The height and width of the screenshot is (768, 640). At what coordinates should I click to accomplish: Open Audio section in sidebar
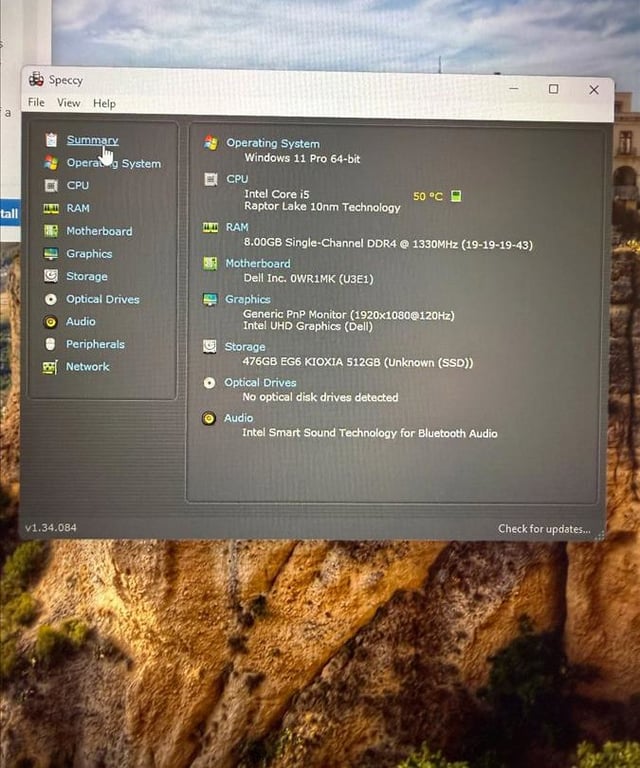[x=81, y=321]
